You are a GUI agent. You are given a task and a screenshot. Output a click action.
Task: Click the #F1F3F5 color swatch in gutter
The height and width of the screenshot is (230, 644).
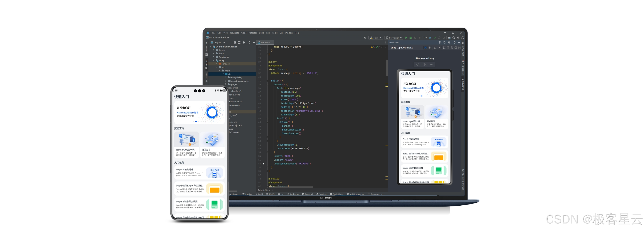[263, 164]
